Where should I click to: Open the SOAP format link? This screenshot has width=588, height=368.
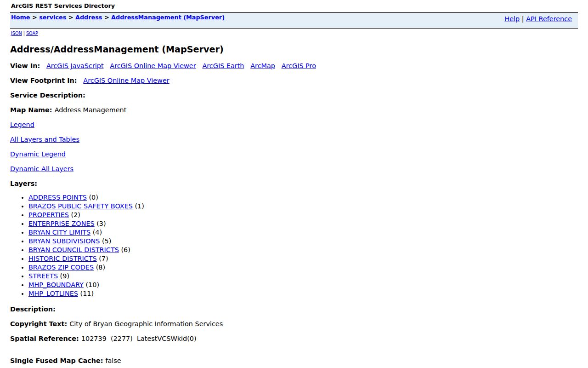[x=32, y=34]
